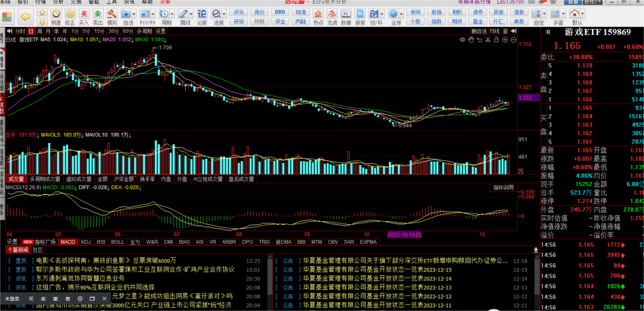Expand the 画线 dropdown arrow
This screenshot has width=644, height=311.
coord(192,14)
